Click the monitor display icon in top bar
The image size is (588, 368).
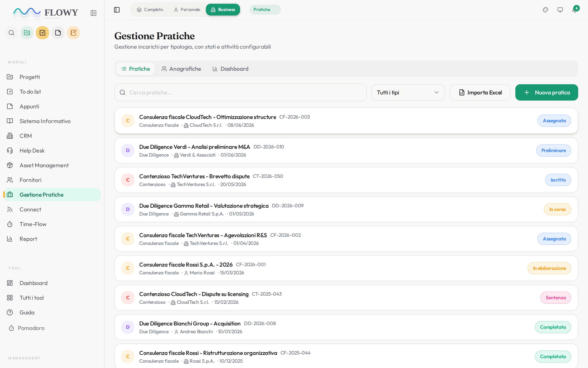click(560, 10)
